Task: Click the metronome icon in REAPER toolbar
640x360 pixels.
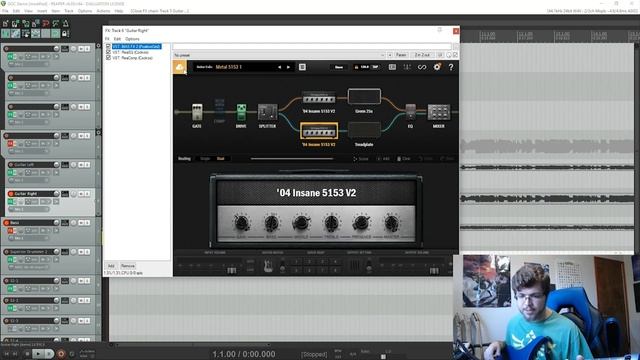Action: pyautogui.click(x=65, y=23)
